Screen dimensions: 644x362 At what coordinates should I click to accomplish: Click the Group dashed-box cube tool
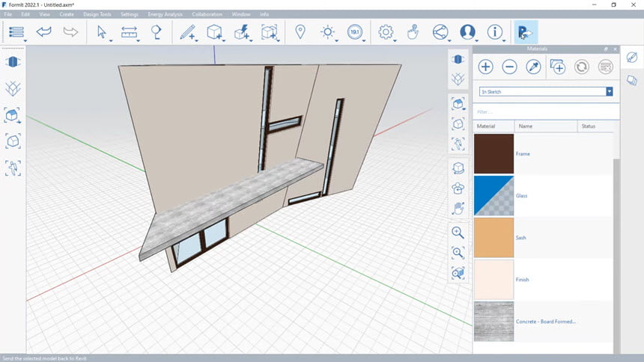(x=269, y=31)
